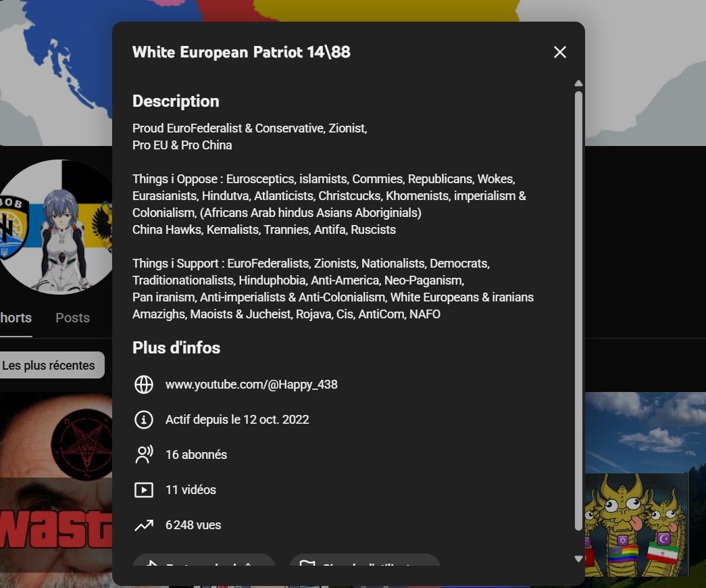The height and width of the screenshot is (588, 706).
Task: Click the '11 vidéos' text
Action: coord(191,490)
